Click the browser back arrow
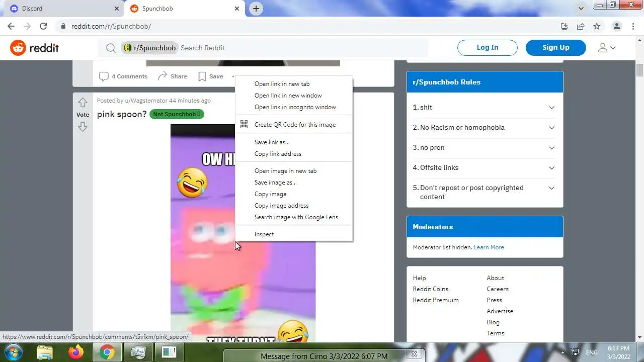The height and width of the screenshot is (362, 644). point(11,26)
